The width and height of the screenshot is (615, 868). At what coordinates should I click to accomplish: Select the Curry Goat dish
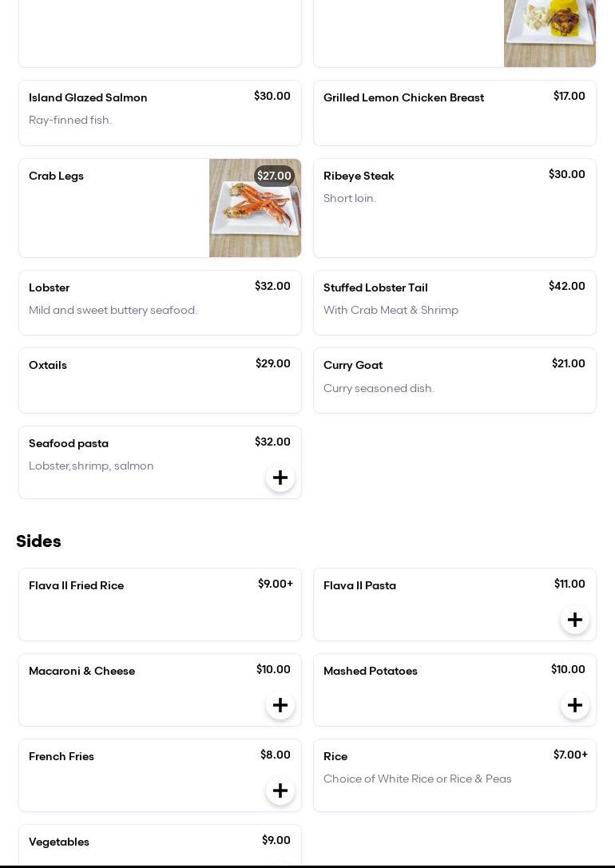tap(454, 380)
